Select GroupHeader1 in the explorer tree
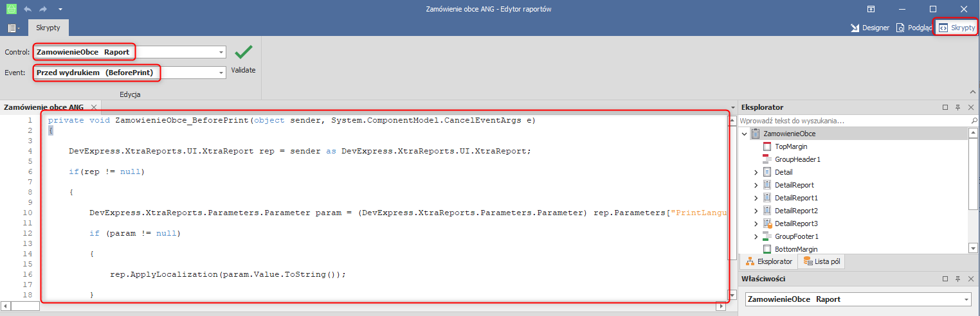The image size is (980, 316). tap(797, 159)
